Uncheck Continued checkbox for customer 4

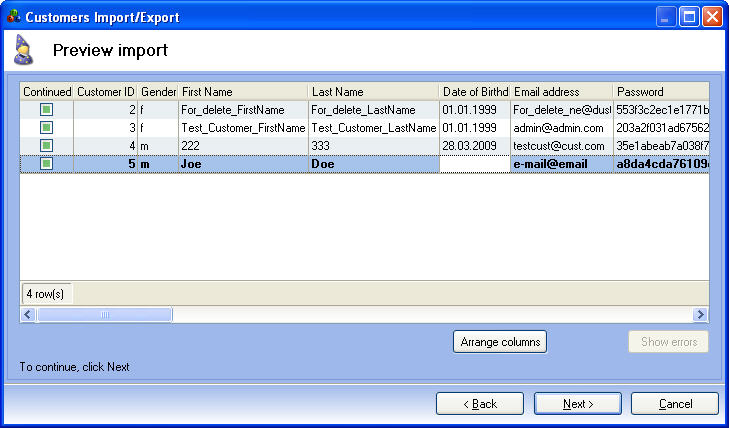tap(46, 146)
